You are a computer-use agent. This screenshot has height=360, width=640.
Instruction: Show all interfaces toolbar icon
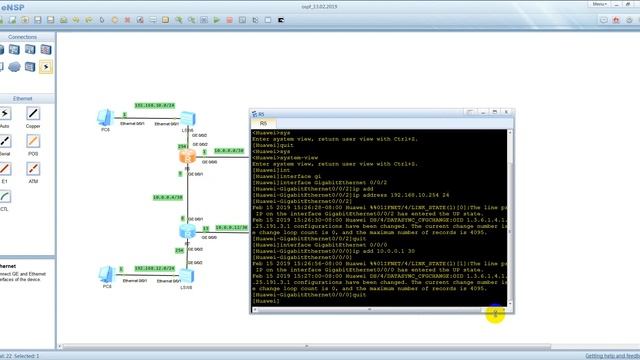pyautogui.click(x=255, y=20)
